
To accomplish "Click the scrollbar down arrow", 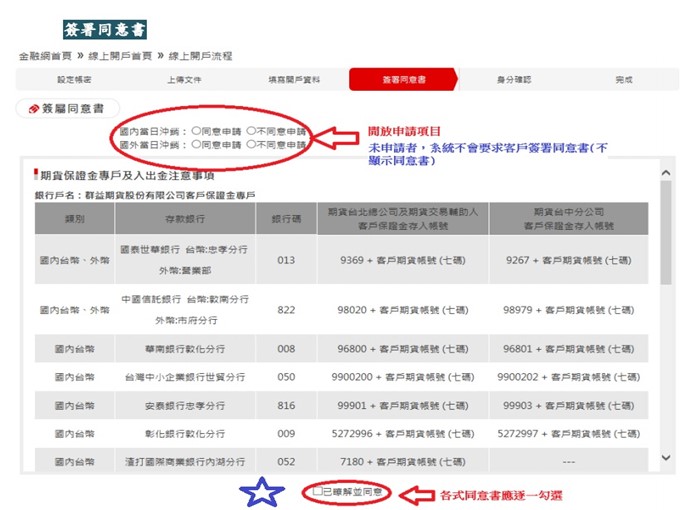I will pyautogui.click(x=666, y=456).
